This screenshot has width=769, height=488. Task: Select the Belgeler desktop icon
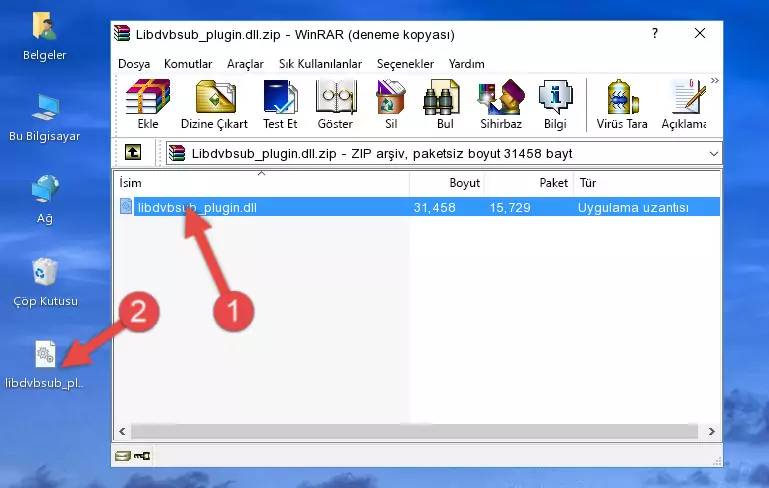pos(44,37)
